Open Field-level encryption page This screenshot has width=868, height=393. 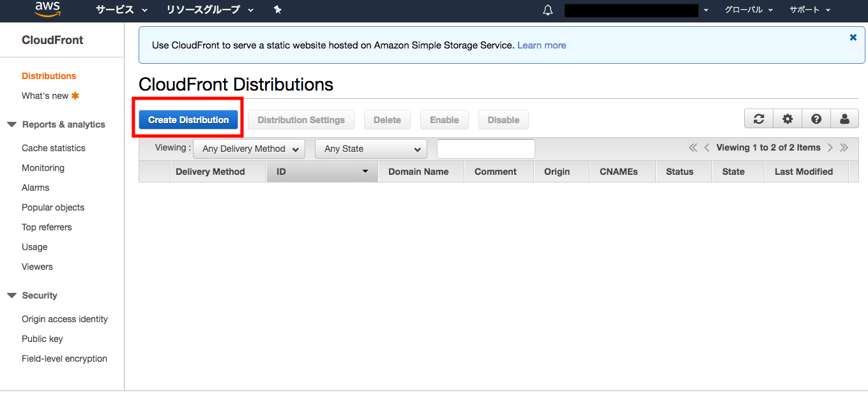click(x=65, y=359)
